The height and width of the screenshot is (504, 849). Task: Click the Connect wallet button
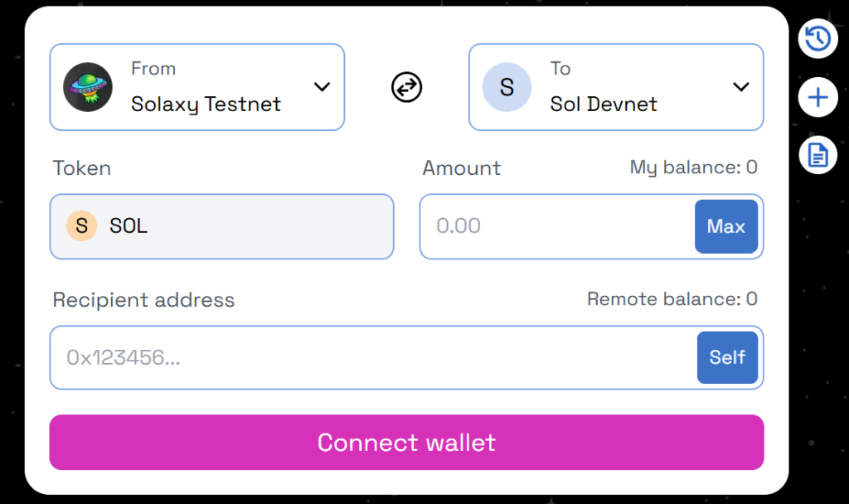tap(406, 443)
